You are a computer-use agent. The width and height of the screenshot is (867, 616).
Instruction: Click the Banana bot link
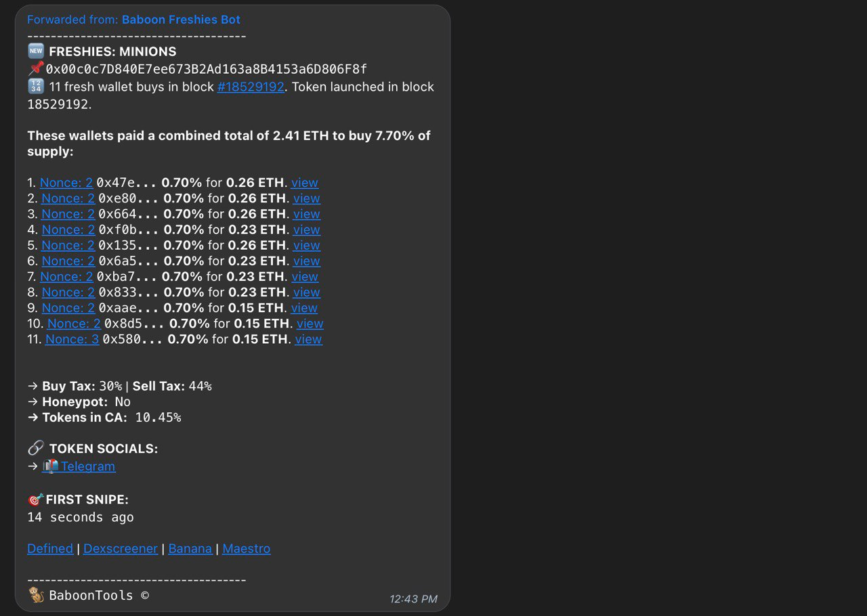coord(190,549)
